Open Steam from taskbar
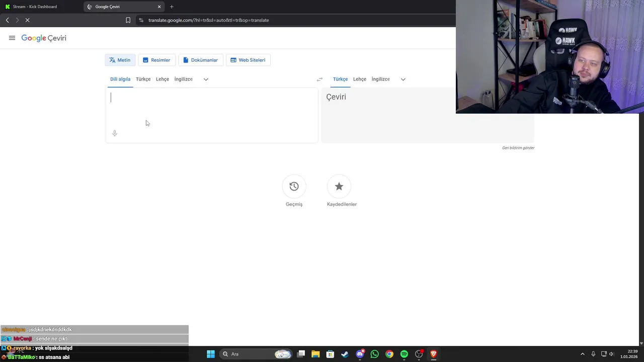The height and width of the screenshot is (362, 644). [345, 354]
